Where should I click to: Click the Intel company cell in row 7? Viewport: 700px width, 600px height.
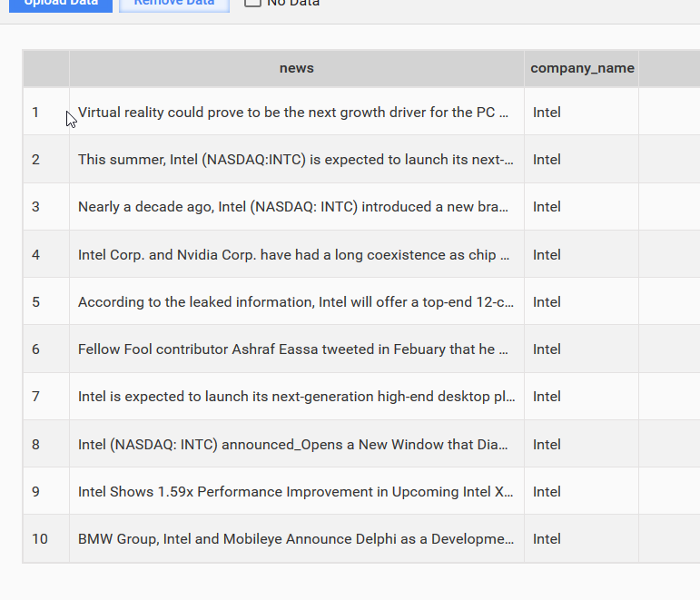pyautogui.click(x=582, y=397)
